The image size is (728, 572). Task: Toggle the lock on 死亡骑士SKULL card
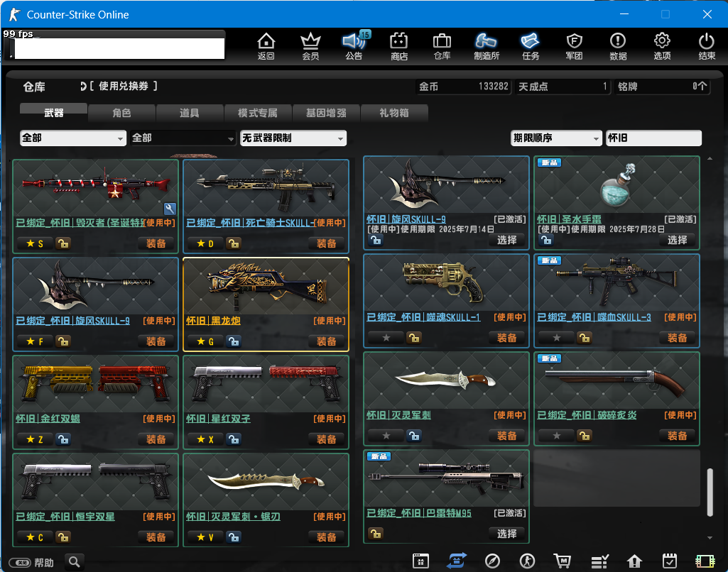point(234,243)
